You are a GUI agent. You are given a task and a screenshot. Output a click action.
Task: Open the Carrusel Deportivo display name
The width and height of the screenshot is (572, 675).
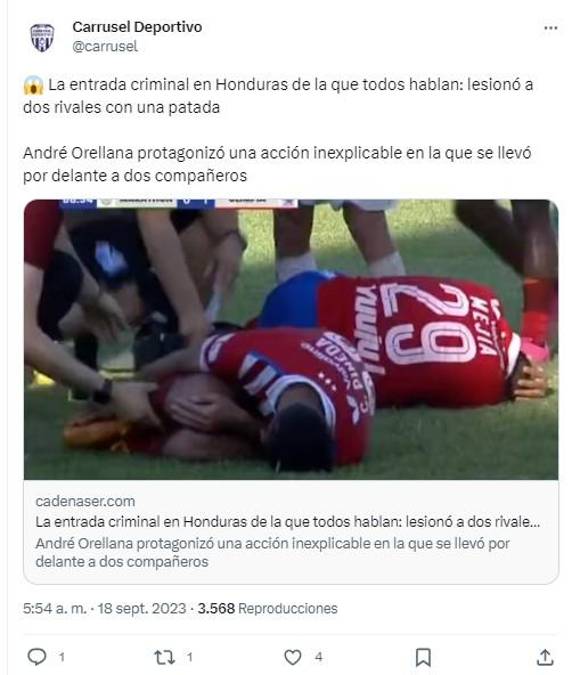coord(137,27)
